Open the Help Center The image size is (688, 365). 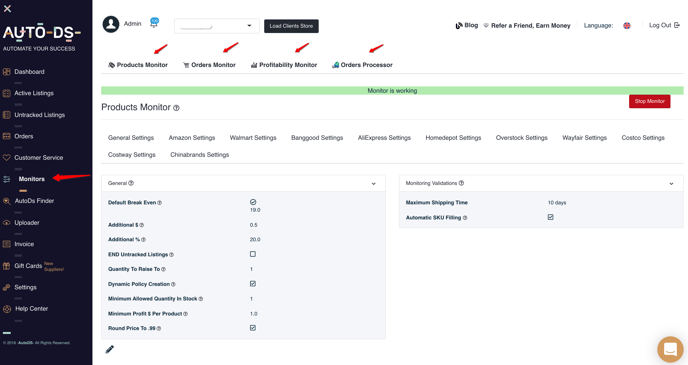click(32, 309)
